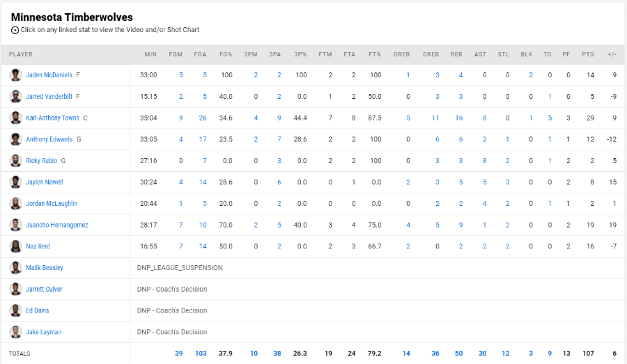Open Juancho Hernangomez's player headshot

(15, 225)
